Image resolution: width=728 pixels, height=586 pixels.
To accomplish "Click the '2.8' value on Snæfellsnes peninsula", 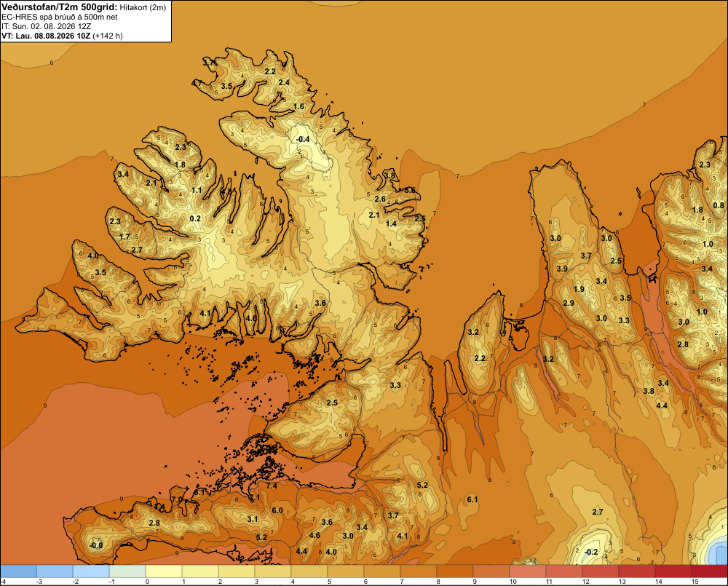I will tap(154, 523).
